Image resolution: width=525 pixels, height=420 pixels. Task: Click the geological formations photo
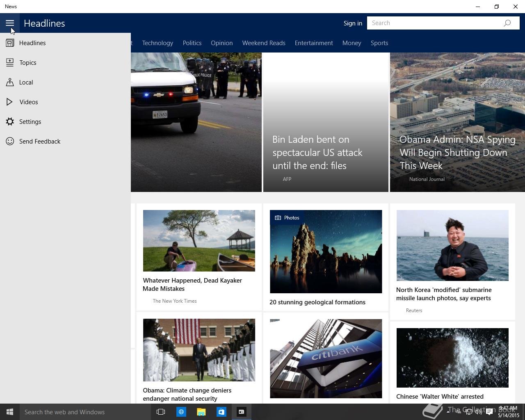pyautogui.click(x=326, y=251)
